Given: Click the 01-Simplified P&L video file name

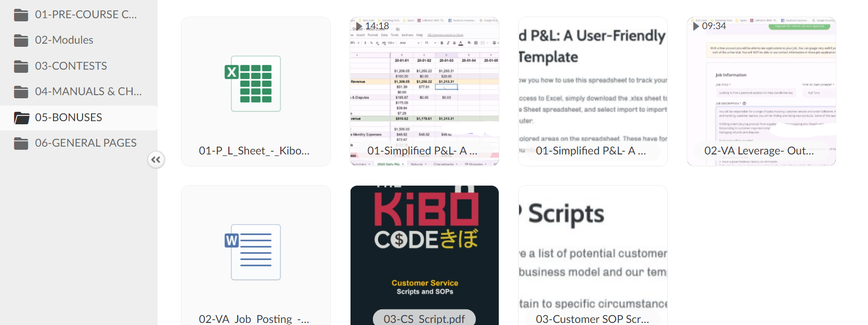Looking at the screenshot, I should coord(422,151).
